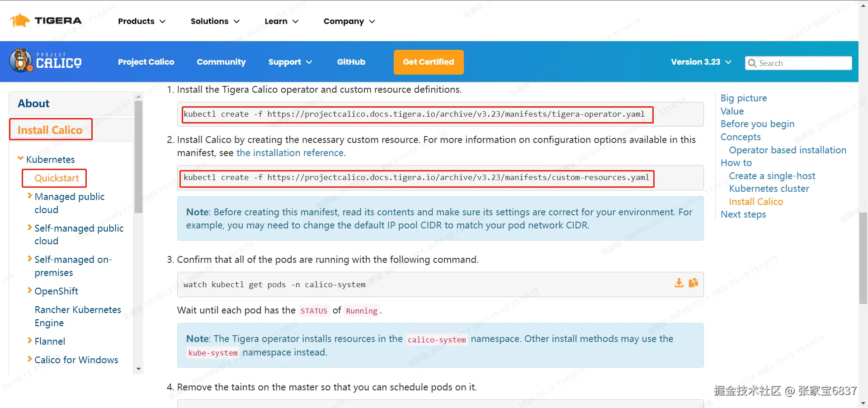Viewport: 868px width, 408px height.
Task: Expand the Self-managed public cloud section
Action: [x=30, y=228]
